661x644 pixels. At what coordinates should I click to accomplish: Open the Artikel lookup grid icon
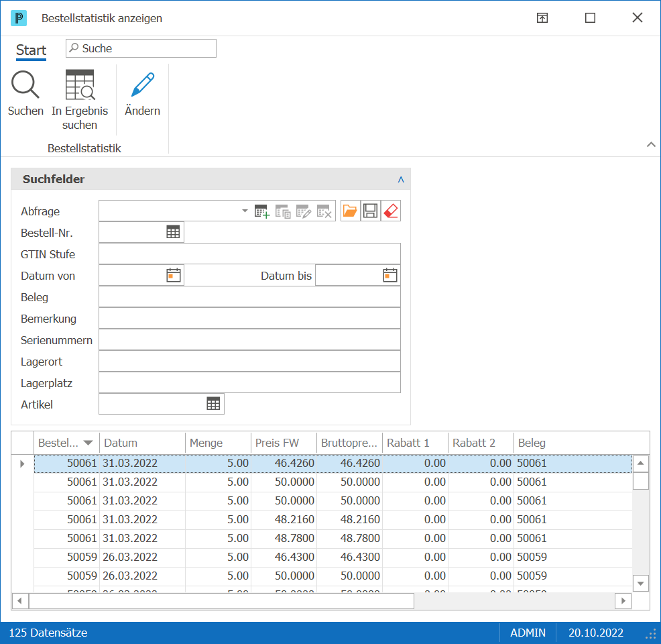(x=213, y=404)
